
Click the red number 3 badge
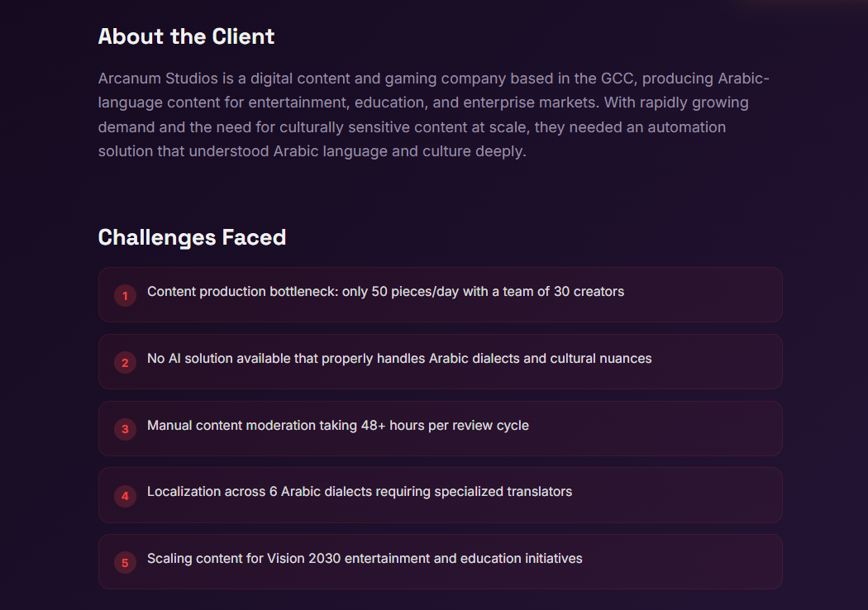tap(125, 429)
